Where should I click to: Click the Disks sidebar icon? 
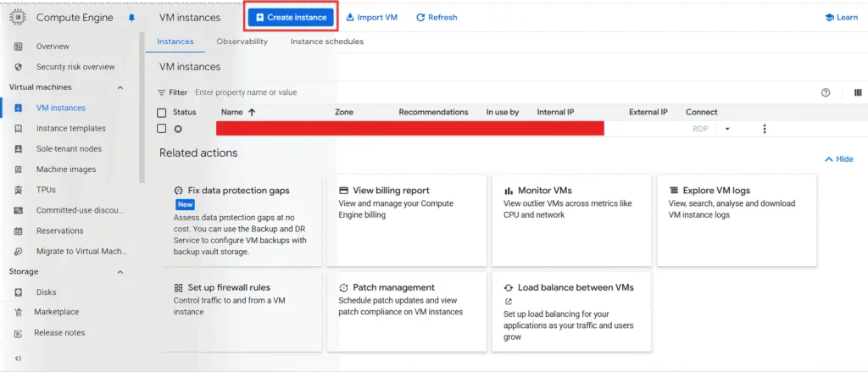pos(19,292)
